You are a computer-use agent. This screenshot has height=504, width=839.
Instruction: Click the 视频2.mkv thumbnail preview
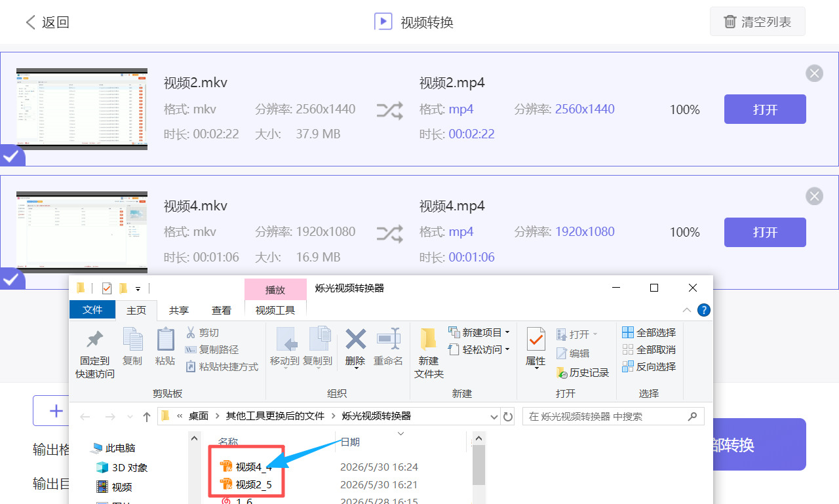(x=82, y=109)
